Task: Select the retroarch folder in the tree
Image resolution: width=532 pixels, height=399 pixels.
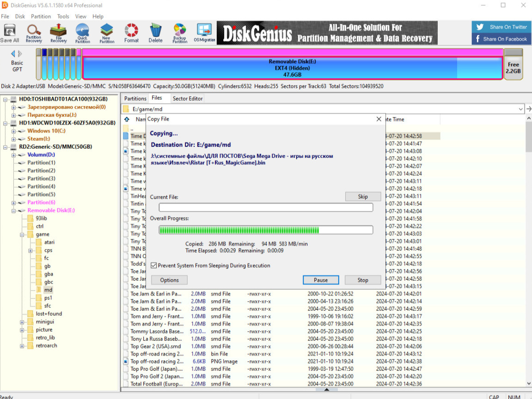Action: pos(46,345)
